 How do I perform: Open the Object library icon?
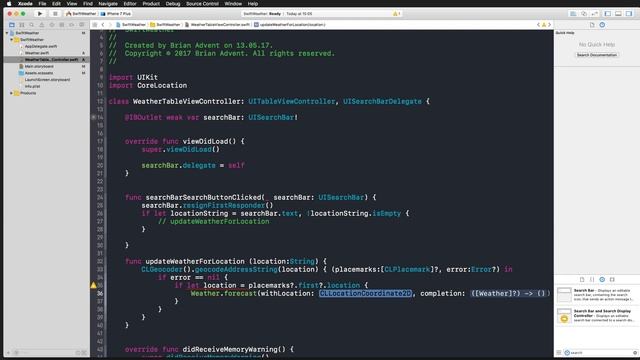click(602, 280)
